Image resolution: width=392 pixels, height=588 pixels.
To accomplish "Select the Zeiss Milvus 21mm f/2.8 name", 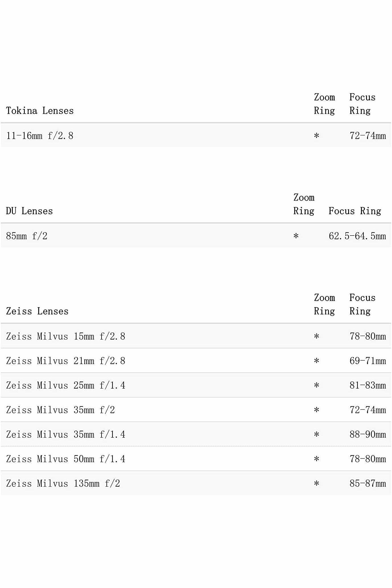I will pyautogui.click(x=65, y=361).
